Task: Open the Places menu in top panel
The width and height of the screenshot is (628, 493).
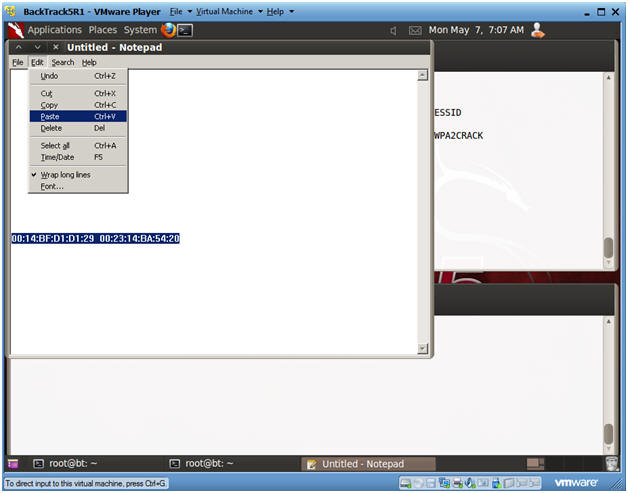Action: pyautogui.click(x=103, y=30)
